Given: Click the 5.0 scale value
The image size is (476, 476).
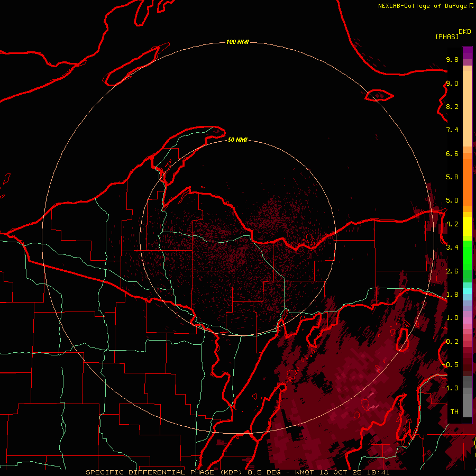Looking at the screenshot, I should 452,200.
